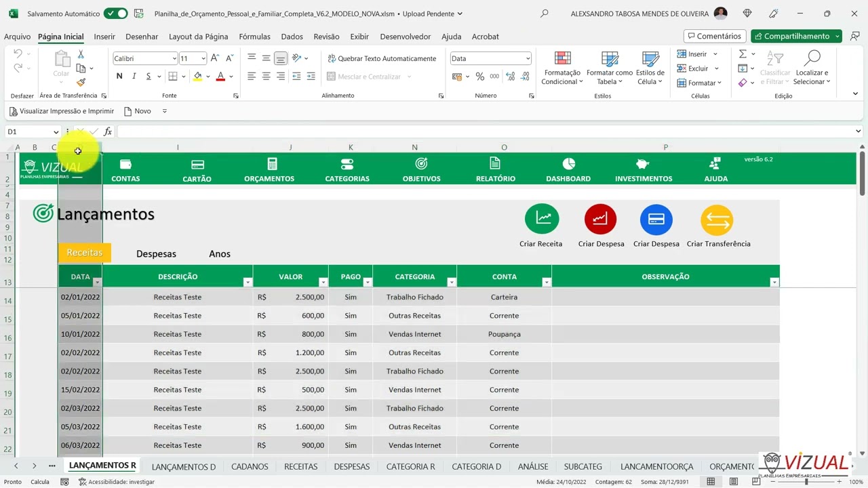Open the OBJETIVOS target icon

(x=421, y=164)
